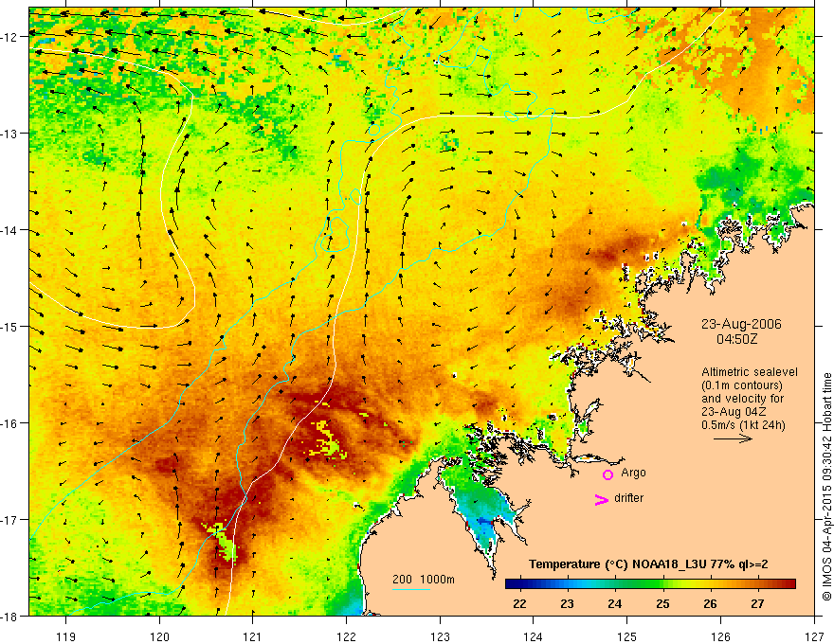Click the longitude axis label 121
Viewport: 834px width, 644px height.
[x=253, y=636]
